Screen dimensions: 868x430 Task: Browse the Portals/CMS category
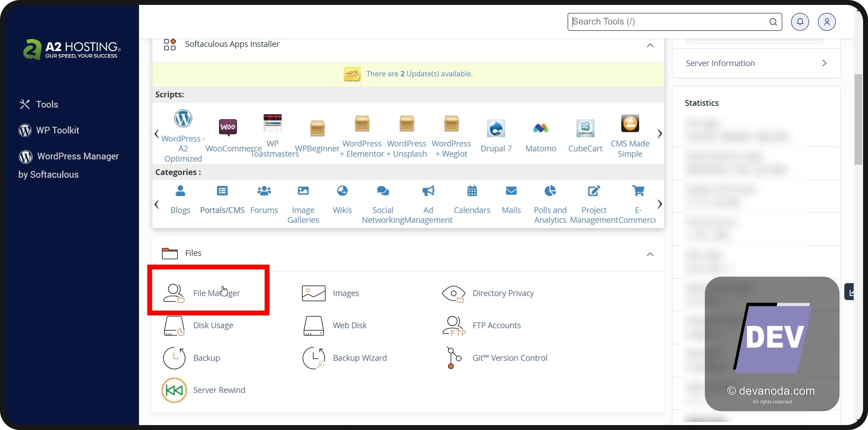pos(222,191)
